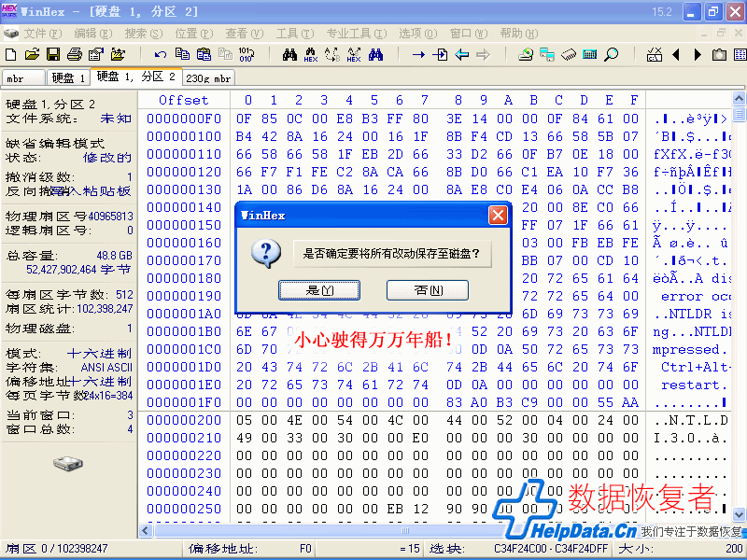Switch to the 230g mbr tab
The width and height of the screenshot is (747, 560).
point(208,78)
